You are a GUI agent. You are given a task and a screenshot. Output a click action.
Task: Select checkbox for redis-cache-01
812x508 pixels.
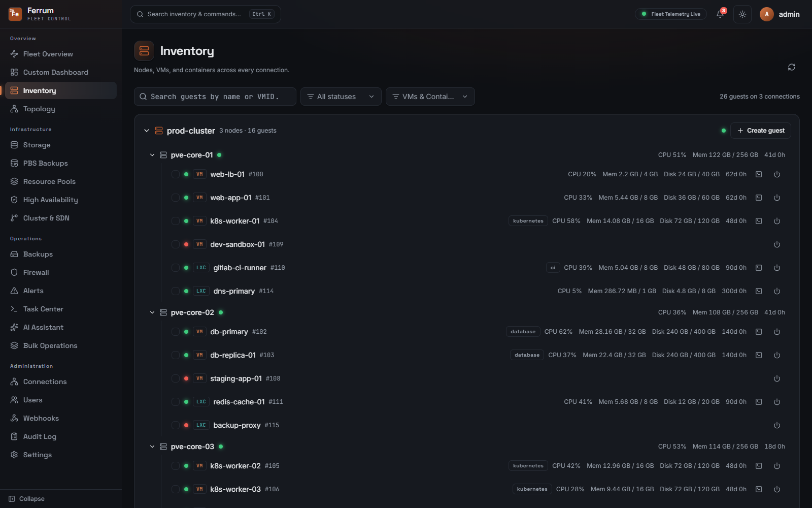click(x=176, y=402)
